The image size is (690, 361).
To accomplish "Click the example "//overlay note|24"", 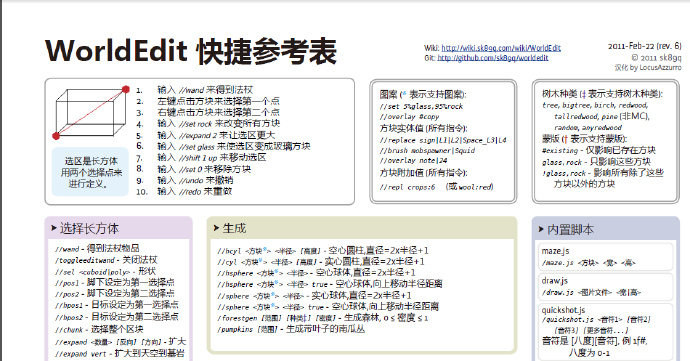I will coord(413,161).
